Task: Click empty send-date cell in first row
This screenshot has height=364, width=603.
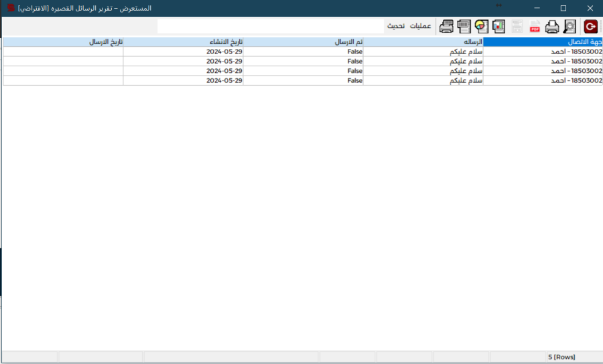Action: click(63, 52)
